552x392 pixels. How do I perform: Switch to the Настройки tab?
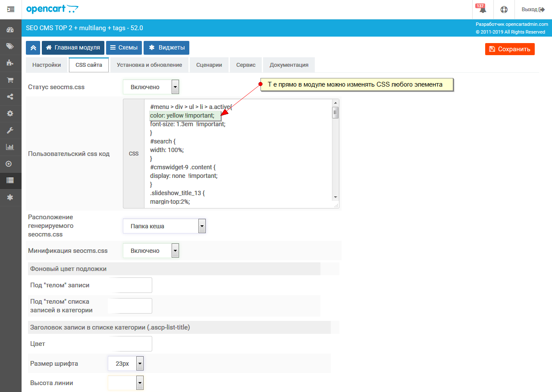tap(47, 65)
